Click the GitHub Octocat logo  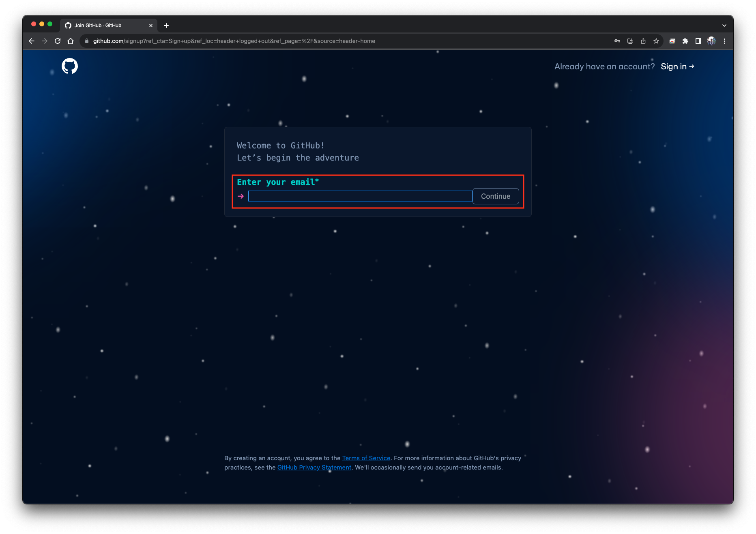70,66
